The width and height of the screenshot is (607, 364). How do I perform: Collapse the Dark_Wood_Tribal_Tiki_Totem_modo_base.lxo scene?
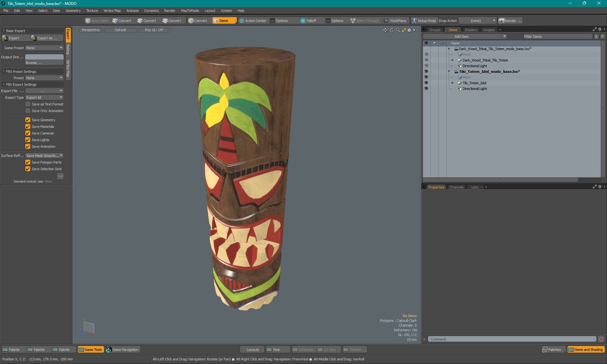tap(449, 49)
